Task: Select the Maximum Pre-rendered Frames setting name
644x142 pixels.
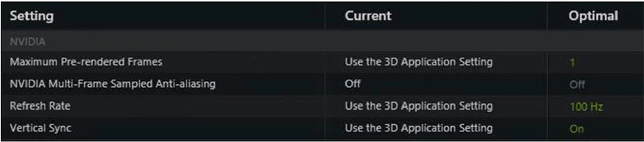Action: coord(86,62)
